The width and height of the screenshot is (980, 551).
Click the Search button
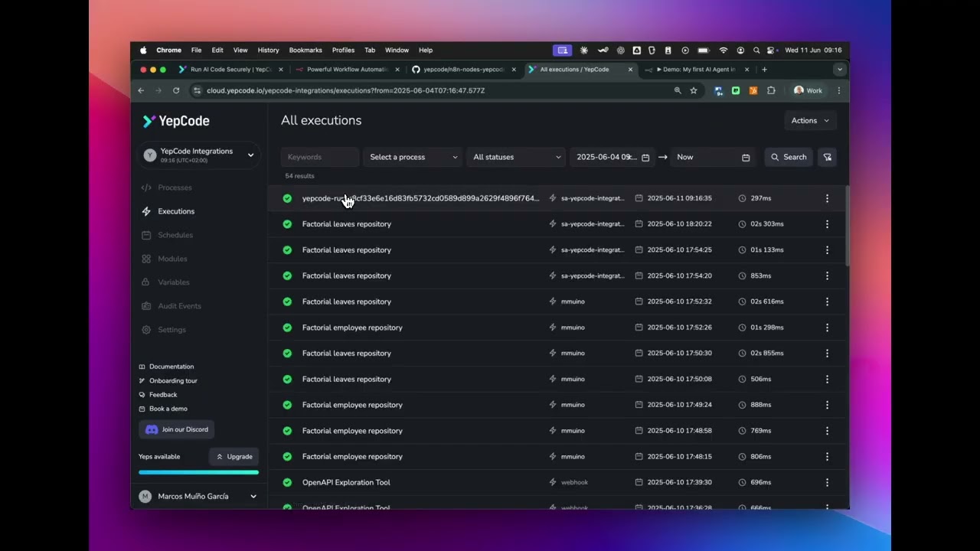point(789,157)
